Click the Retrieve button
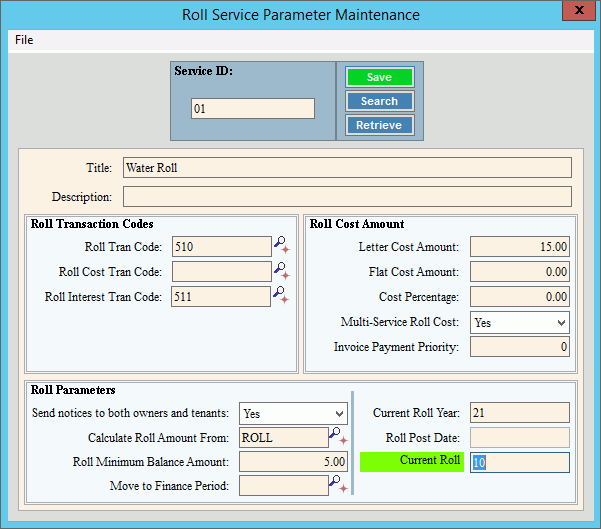 tap(379, 125)
